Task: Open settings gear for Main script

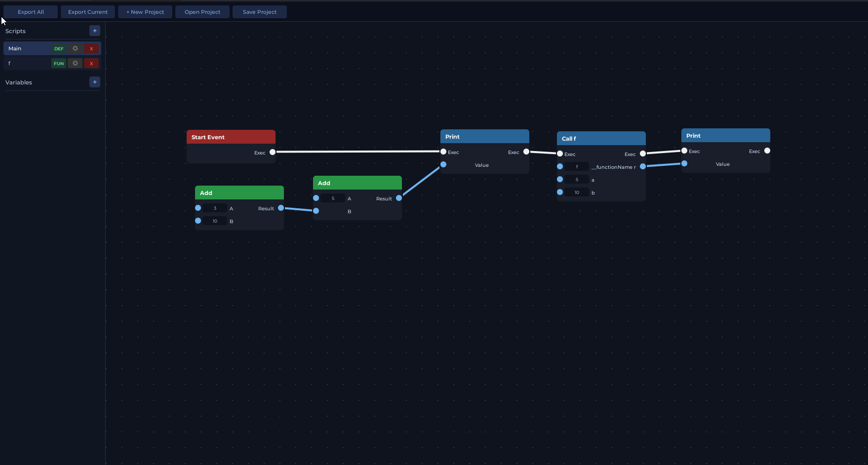Action: [75, 48]
